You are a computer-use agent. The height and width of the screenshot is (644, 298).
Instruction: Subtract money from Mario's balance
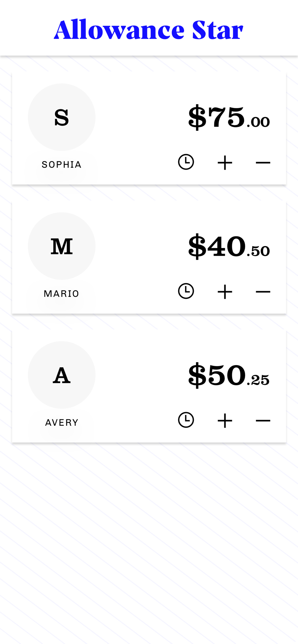[263, 292]
